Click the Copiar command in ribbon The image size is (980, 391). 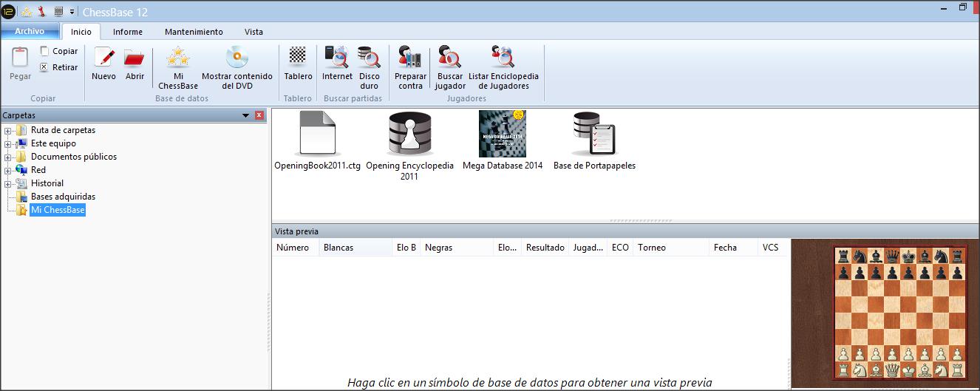(x=58, y=51)
